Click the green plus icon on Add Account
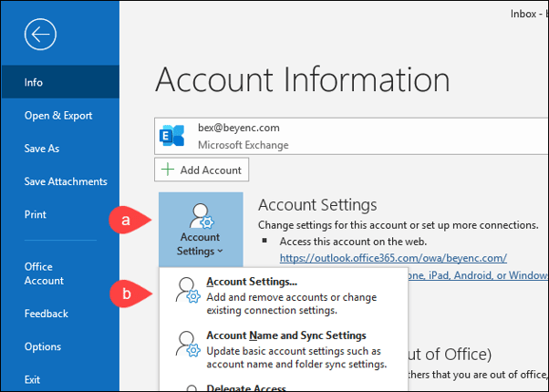The width and height of the screenshot is (549, 392). [168, 170]
